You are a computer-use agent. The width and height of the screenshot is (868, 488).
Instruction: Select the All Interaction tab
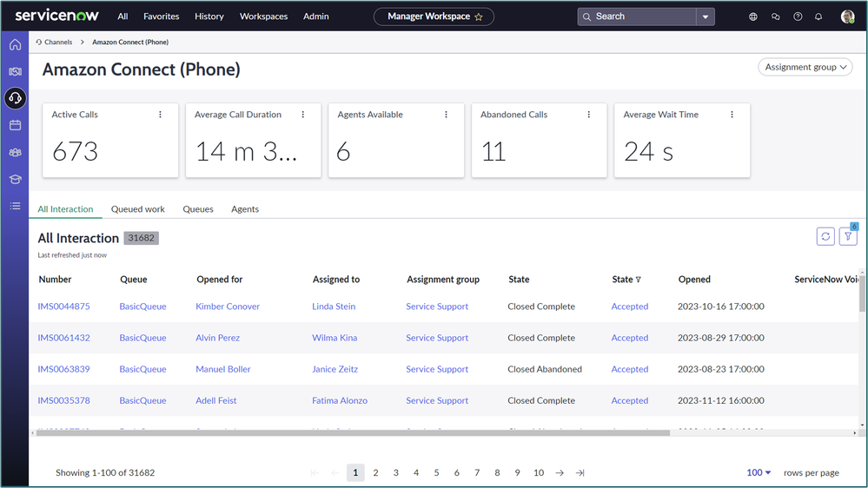click(x=65, y=209)
